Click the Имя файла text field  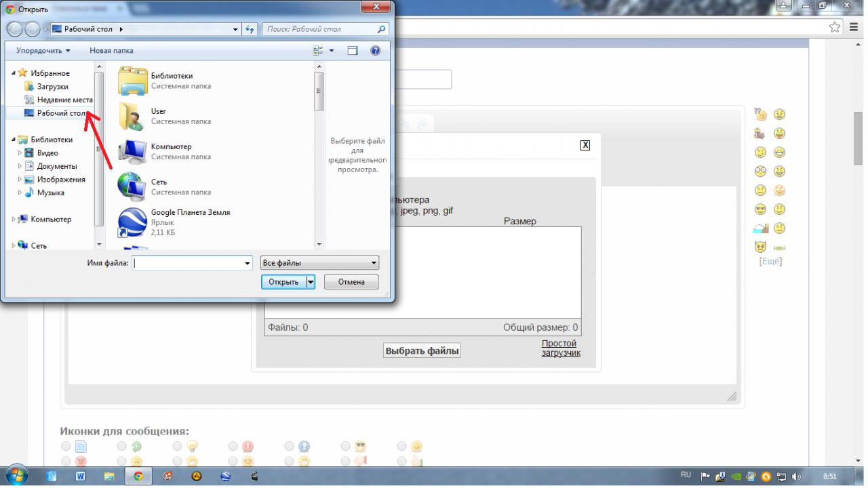(x=188, y=263)
